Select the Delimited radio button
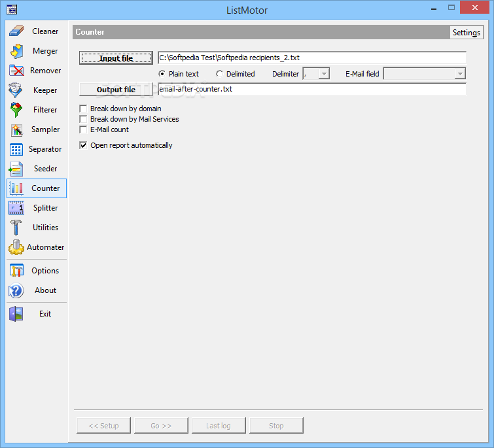 (219, 74)
